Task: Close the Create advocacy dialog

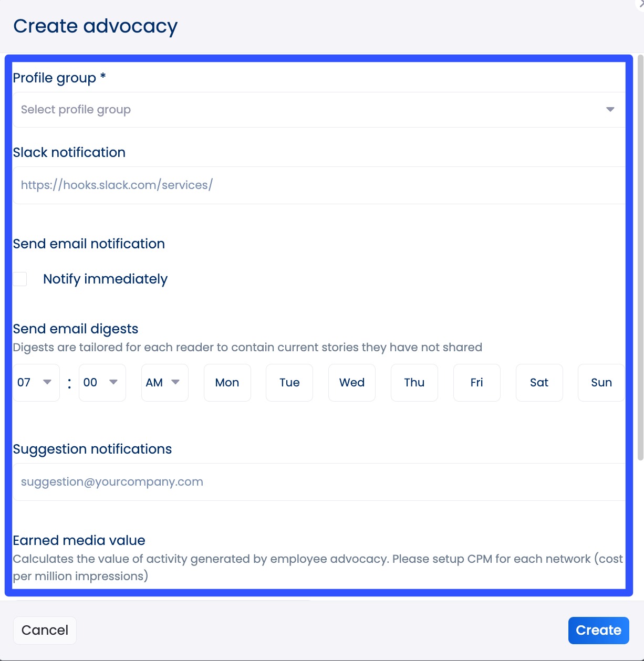Action: tap(641, 3)
